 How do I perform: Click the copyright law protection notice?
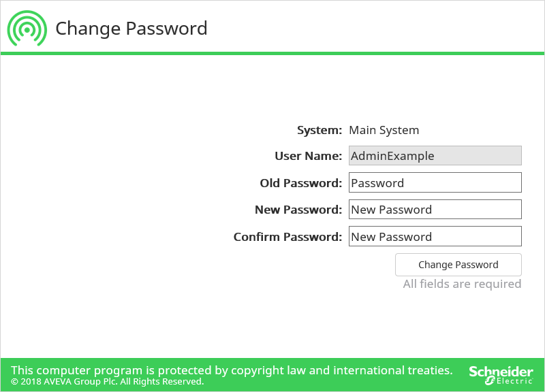click(232, 370)
